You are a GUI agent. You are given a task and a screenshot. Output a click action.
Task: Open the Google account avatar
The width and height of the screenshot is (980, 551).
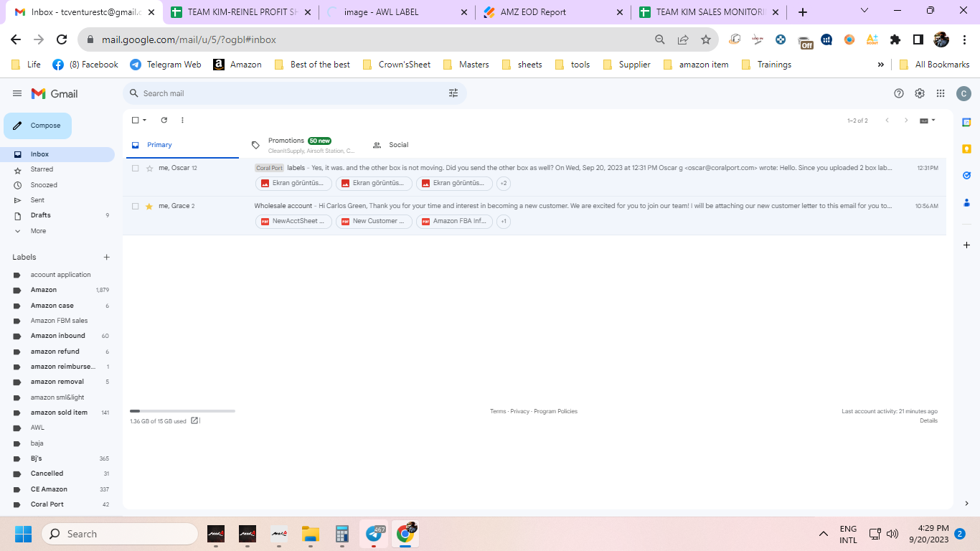(x=963, y=93)
